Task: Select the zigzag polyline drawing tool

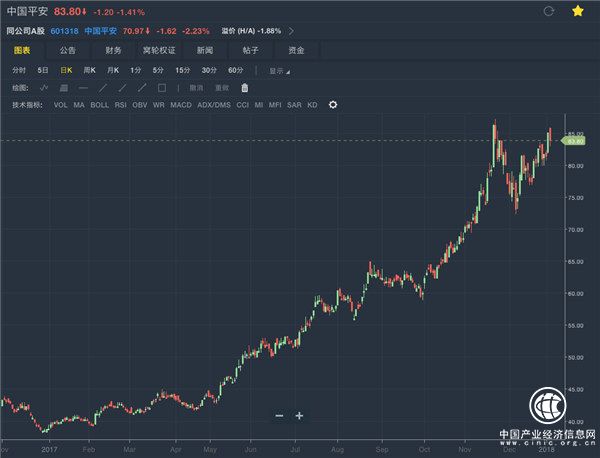Action: coord(43,88)
